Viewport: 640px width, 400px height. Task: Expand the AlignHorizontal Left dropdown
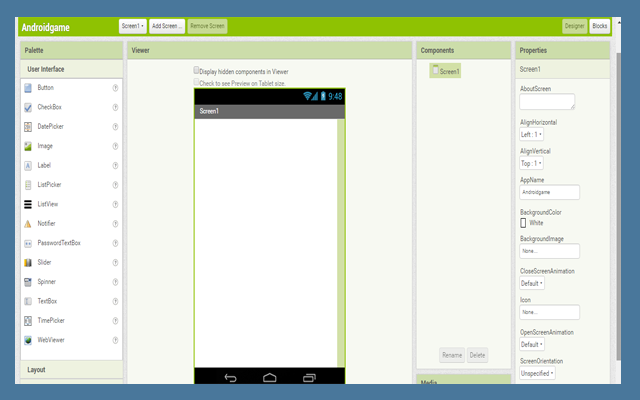(531, 134)
